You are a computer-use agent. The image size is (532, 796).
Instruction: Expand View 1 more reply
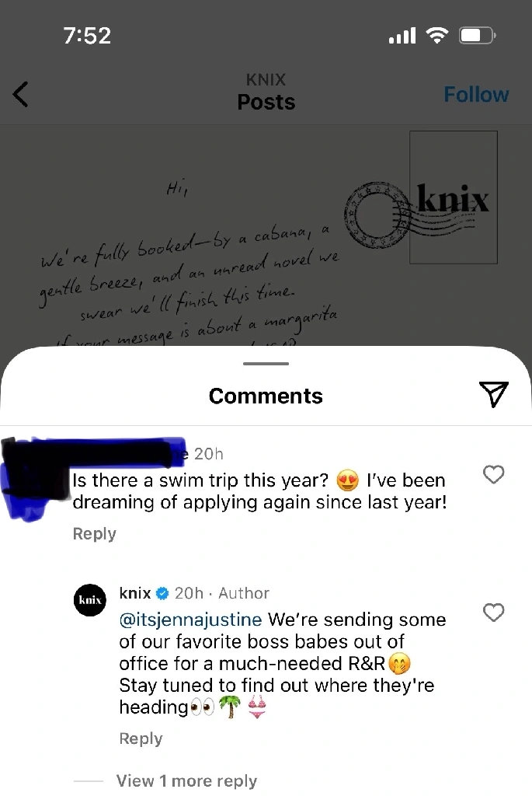pos(186,780)
